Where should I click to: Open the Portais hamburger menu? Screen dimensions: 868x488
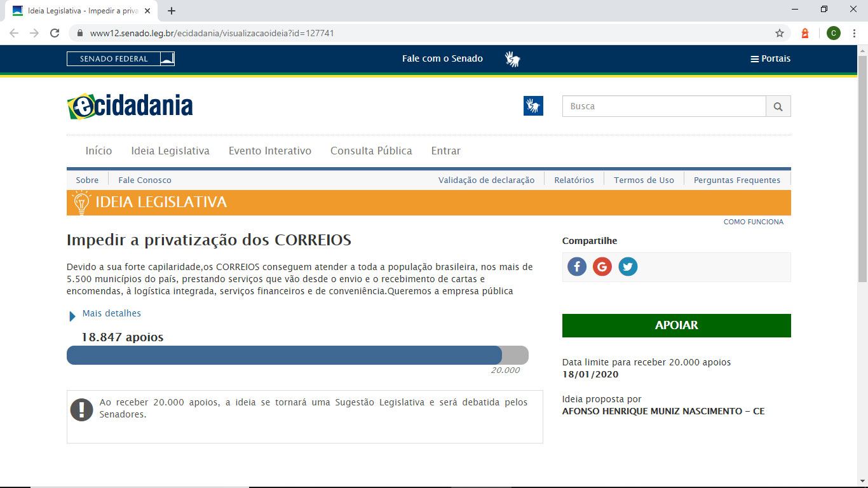[770, 59]
